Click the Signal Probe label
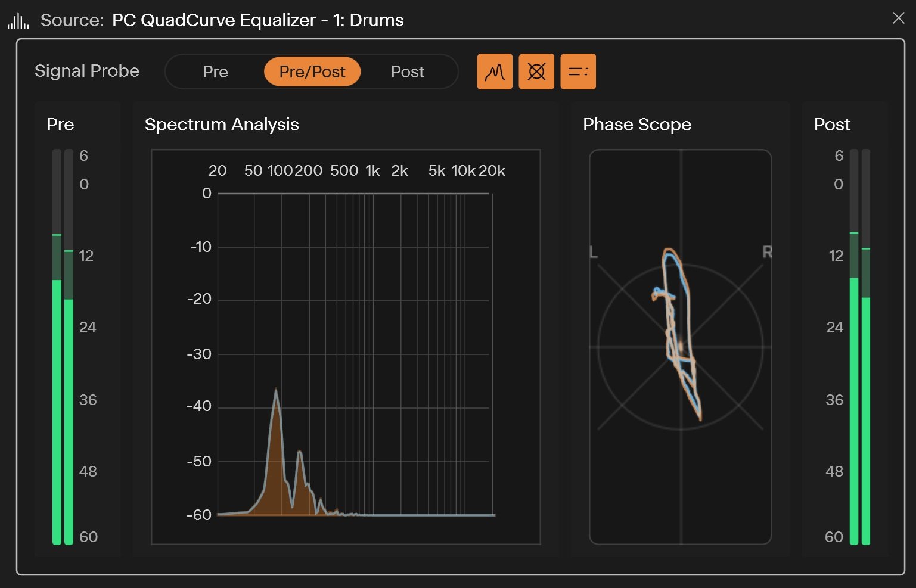 click(x=87, y=71)
